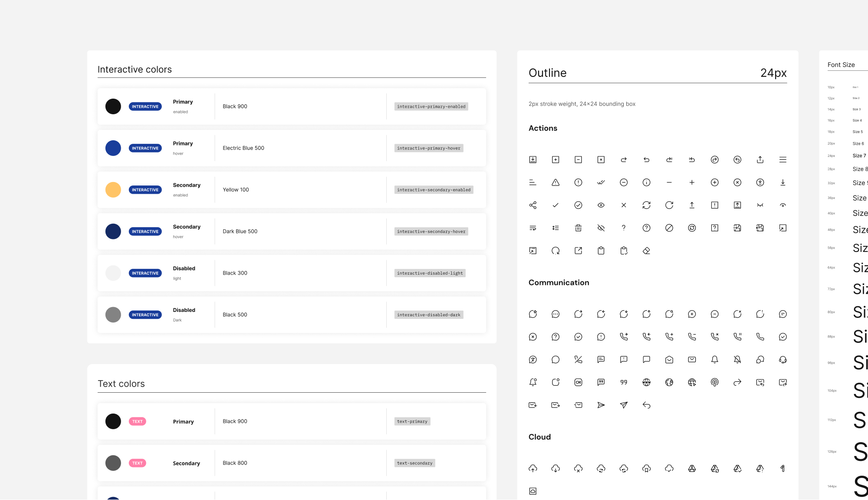
Task: Select the Size 7 font sample
Action: [859, 156]
